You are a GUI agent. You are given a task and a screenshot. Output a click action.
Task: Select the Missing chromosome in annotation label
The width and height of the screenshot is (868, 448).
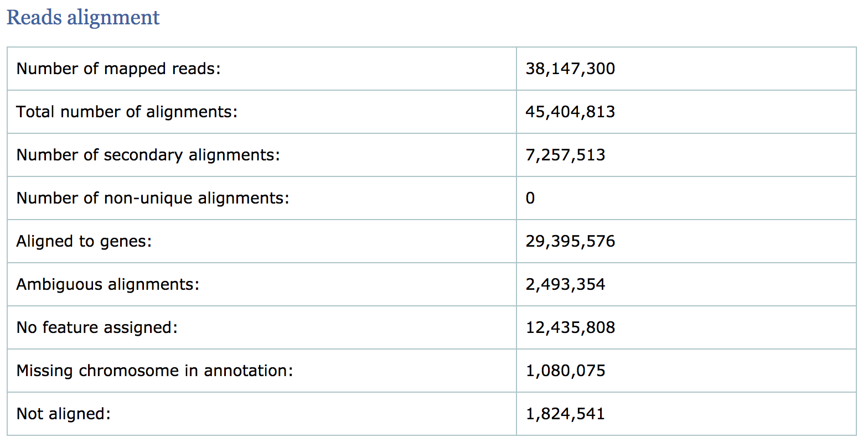tap(154, 371)
